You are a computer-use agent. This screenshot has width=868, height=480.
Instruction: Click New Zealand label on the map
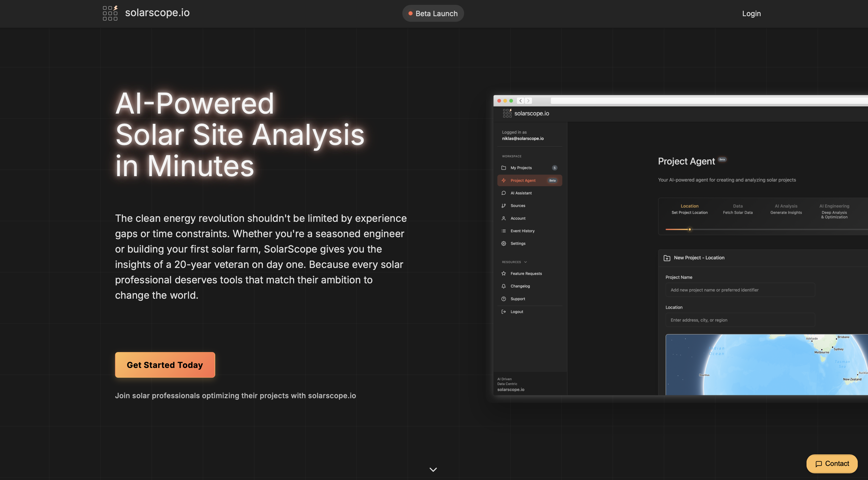852,379
